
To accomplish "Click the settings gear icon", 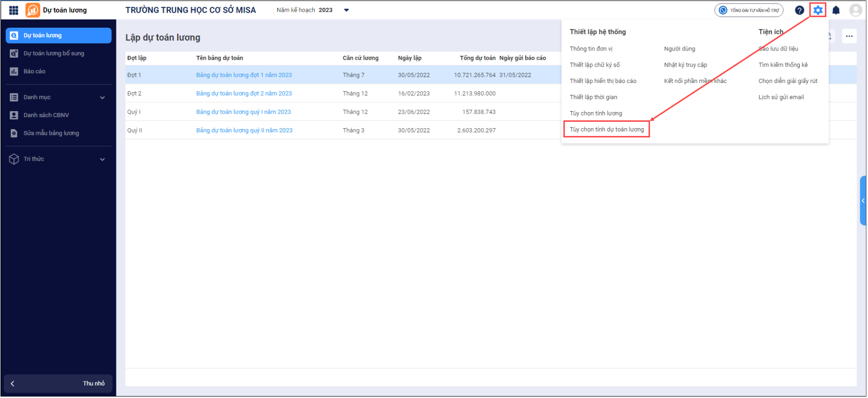I will point(818,10).
